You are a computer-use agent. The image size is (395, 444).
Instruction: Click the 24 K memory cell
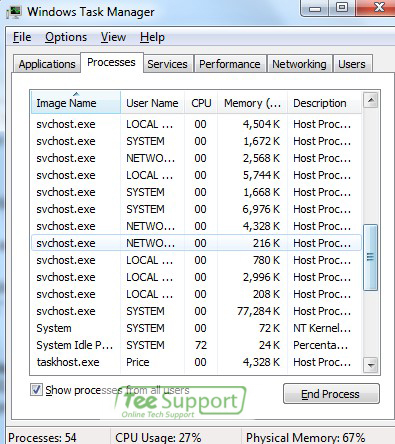pyautogui.click(x=269, y=345)
